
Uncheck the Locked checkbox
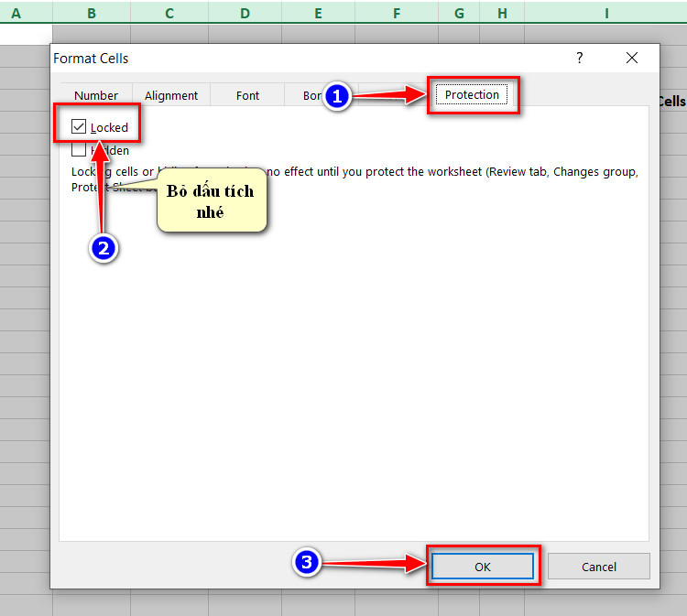click(x=79, y=126)
